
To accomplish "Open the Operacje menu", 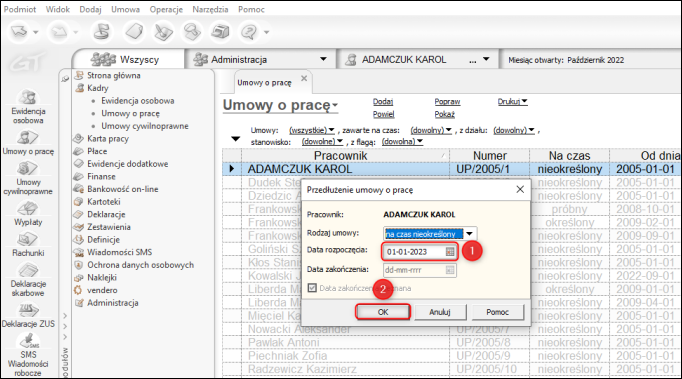I will pyautogui.click(x=166, y=9).
